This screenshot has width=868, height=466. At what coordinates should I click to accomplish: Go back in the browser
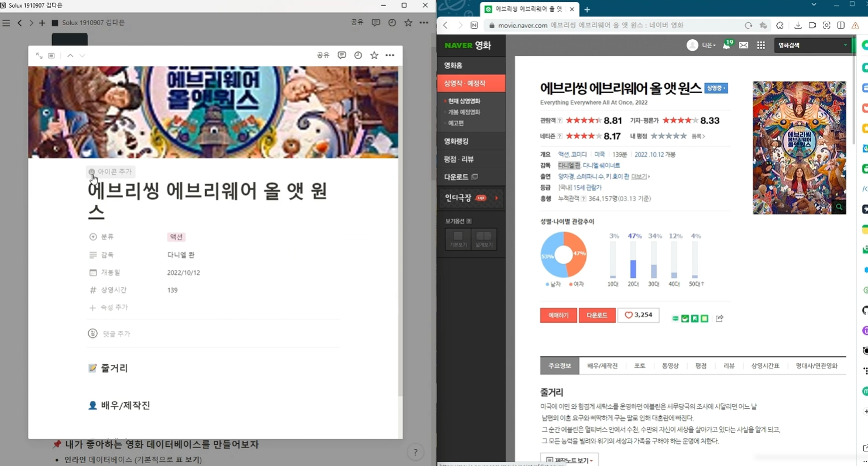click(x=445, y=26)
